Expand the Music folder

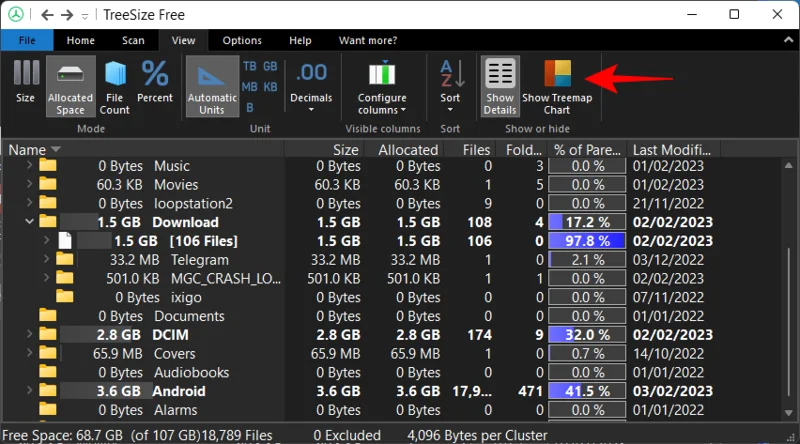point(29,165)
